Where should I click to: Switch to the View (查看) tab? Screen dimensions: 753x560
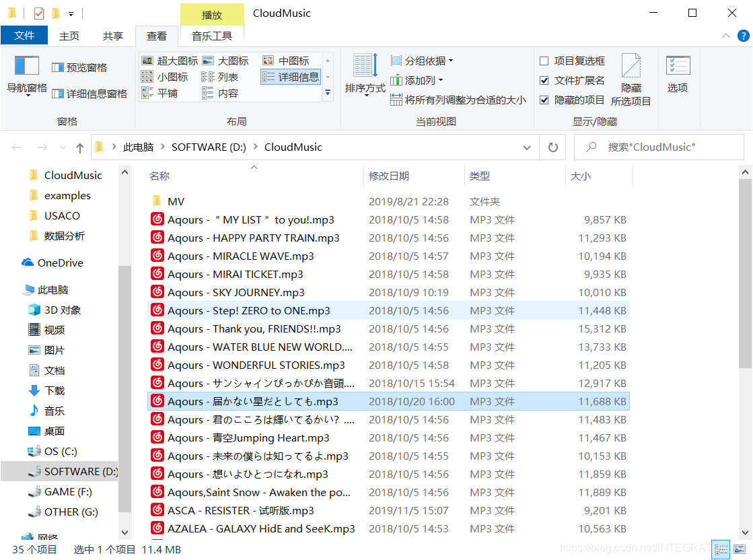(x=157, y=36)
